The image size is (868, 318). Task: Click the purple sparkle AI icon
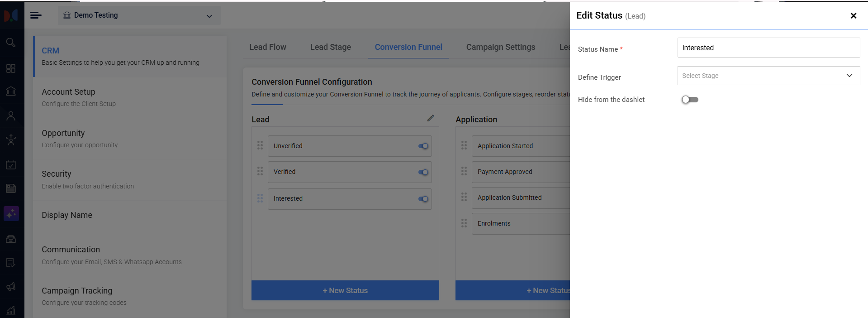pos(11,213)
